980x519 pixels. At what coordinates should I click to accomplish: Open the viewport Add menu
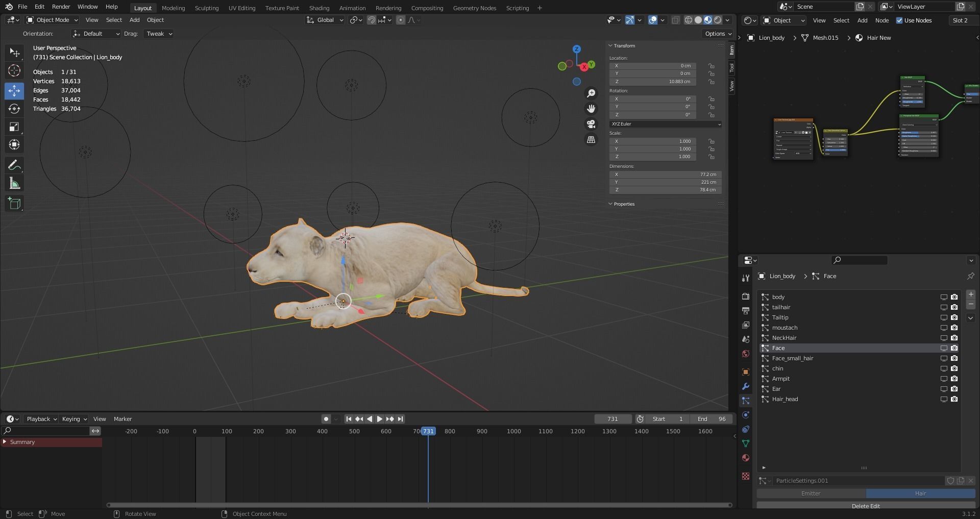134,20
